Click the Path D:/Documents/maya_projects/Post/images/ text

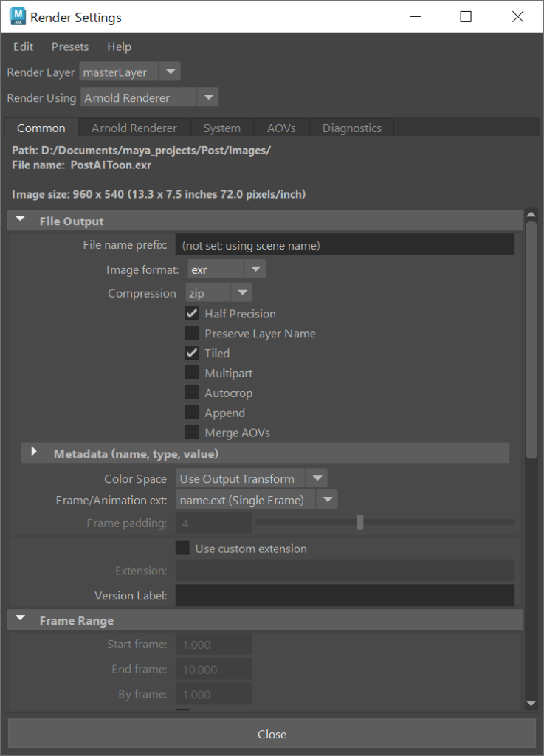141,151
